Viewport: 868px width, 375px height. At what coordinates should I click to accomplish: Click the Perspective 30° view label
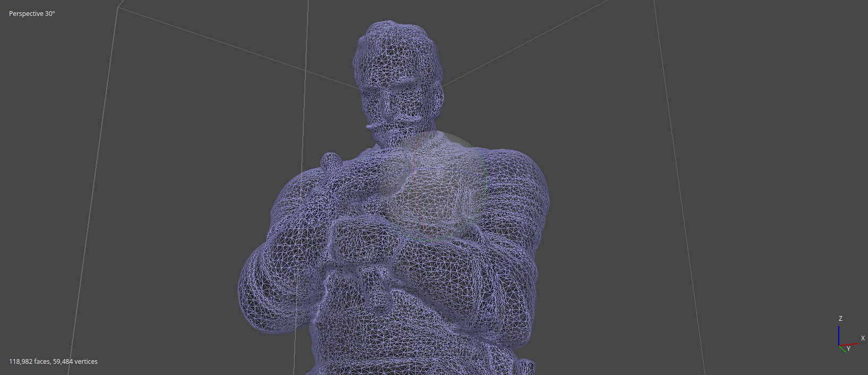[x=32, y=14]
